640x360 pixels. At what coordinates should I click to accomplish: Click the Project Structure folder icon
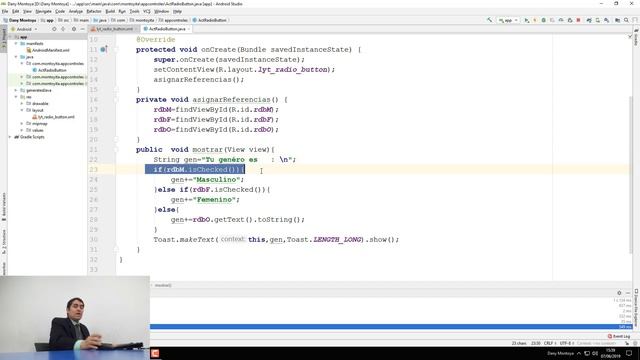point(617,20)
